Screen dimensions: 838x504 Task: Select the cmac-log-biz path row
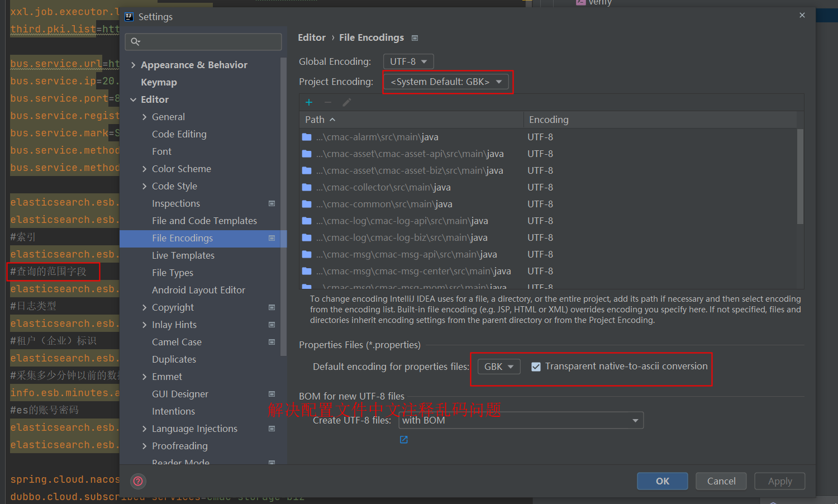[x=548, y=237]
